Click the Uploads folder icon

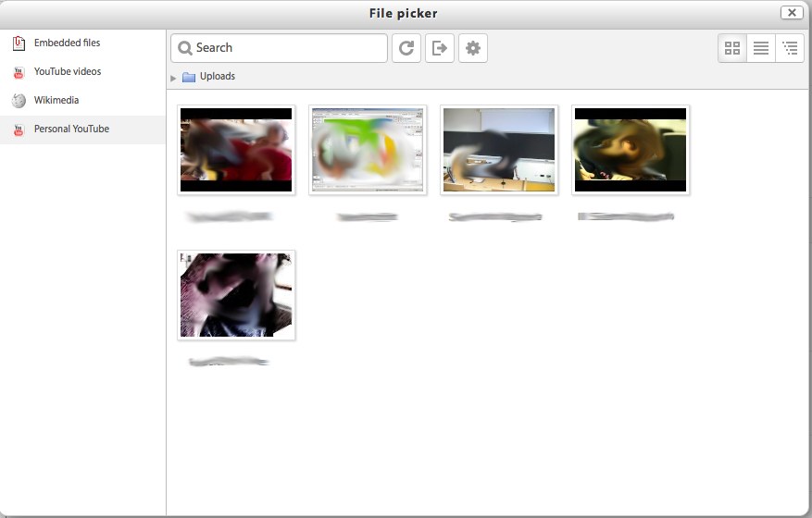189,77
